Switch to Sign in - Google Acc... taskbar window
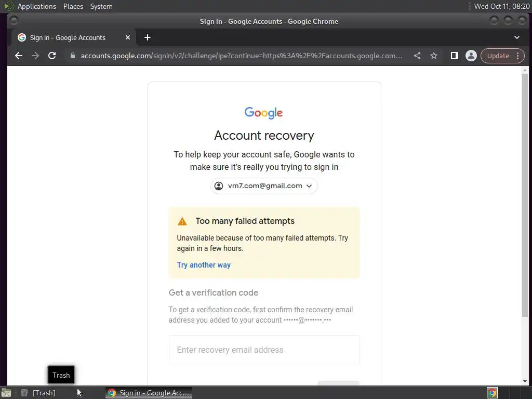This screenshot has height=399, width=532. point(149,393)
